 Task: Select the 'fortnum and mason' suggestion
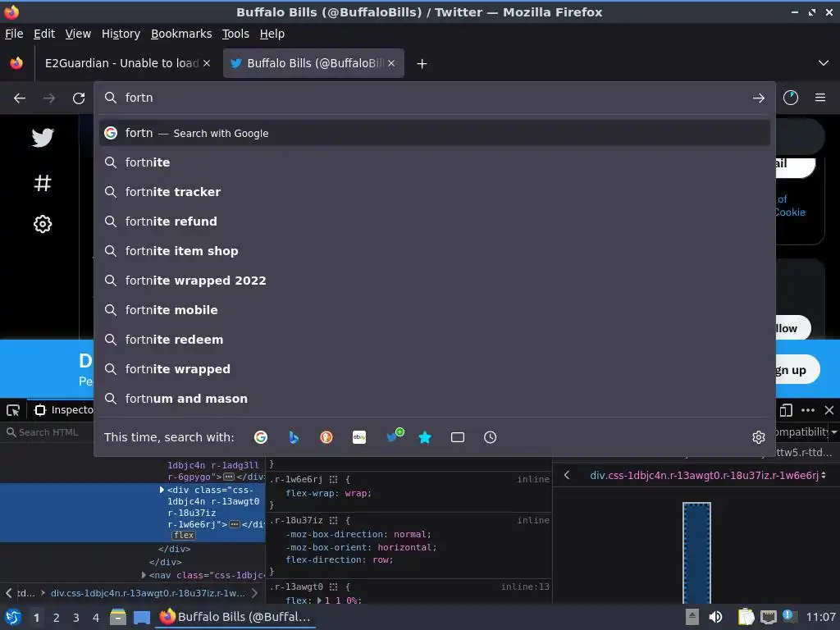point(435,399)
